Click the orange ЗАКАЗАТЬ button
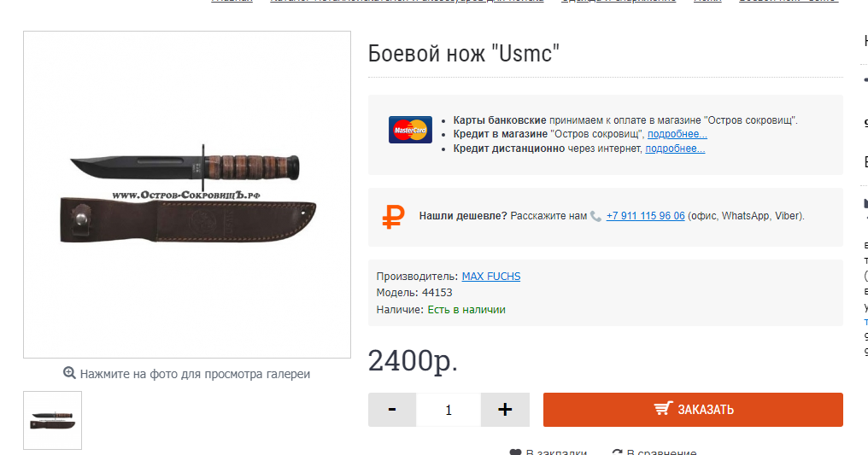Screen dimensions: 868x455 pos(693,410)
